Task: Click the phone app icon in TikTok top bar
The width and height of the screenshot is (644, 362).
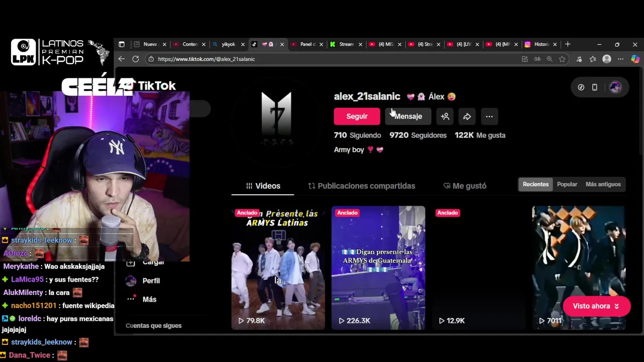Action: coord(595,87)
